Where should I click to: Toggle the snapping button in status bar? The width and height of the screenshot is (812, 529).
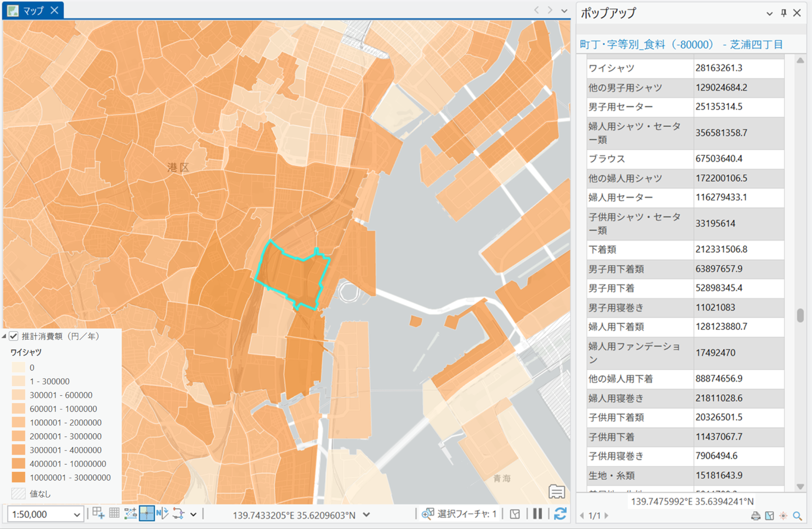147,513
